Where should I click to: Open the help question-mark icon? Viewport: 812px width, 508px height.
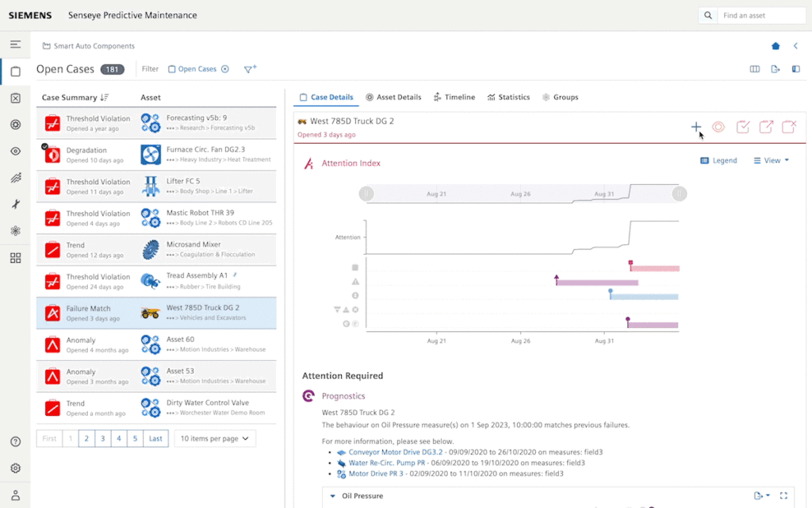point(16,441)
